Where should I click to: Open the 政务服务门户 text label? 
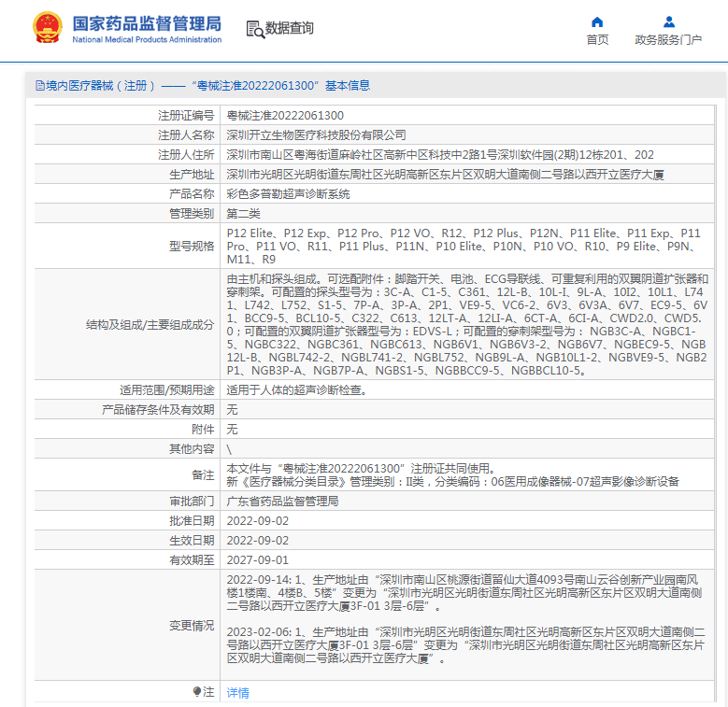click(x=668, y=40)
